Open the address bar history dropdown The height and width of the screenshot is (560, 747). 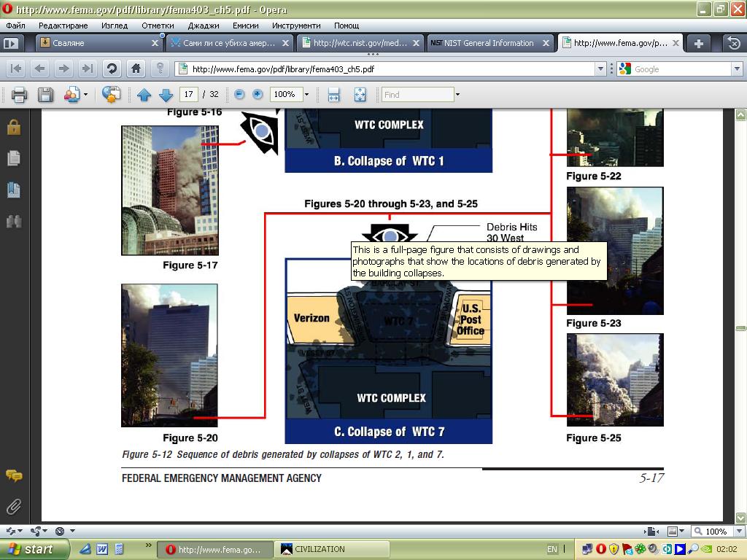click(x=600, y=69)
